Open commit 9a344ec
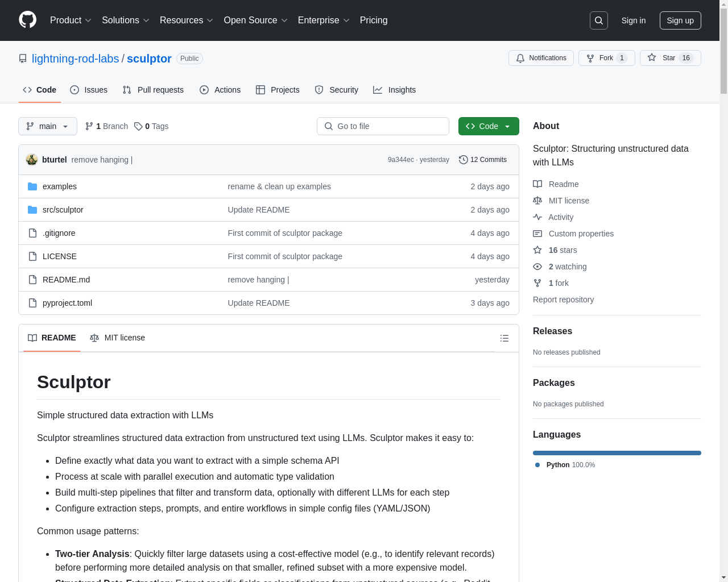The height and width of the screenshot is (582, 728). coord(401,160)
